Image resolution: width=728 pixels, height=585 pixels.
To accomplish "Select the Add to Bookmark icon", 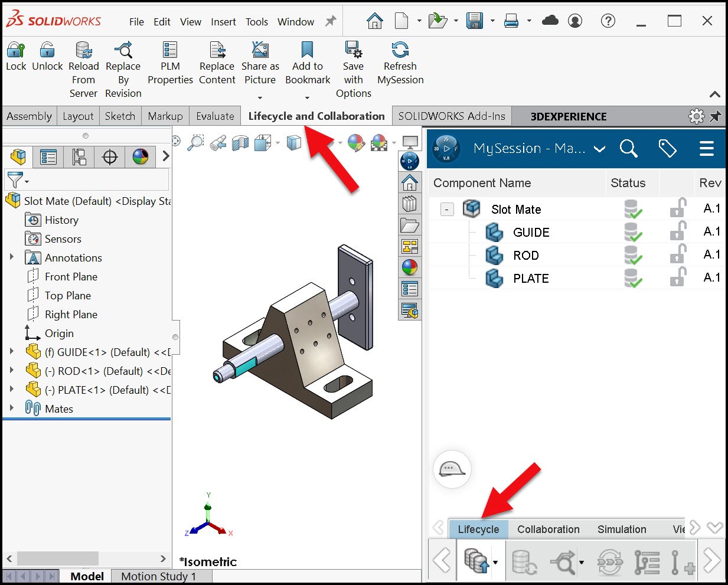I will click(x=307, y=51).
